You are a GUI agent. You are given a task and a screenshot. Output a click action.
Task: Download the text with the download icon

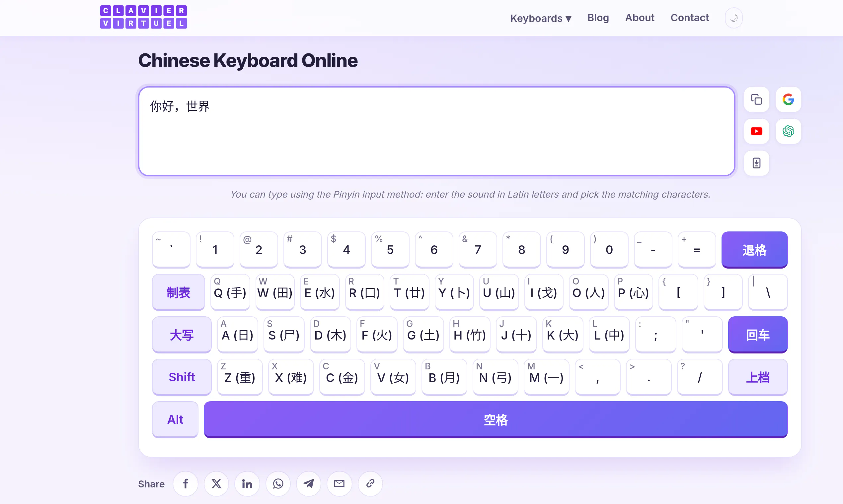click(756, 163)
